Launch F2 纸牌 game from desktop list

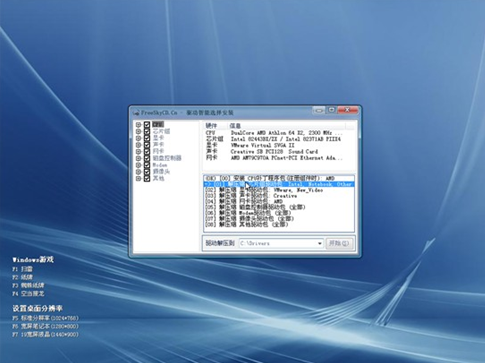[x=23, y=277]
